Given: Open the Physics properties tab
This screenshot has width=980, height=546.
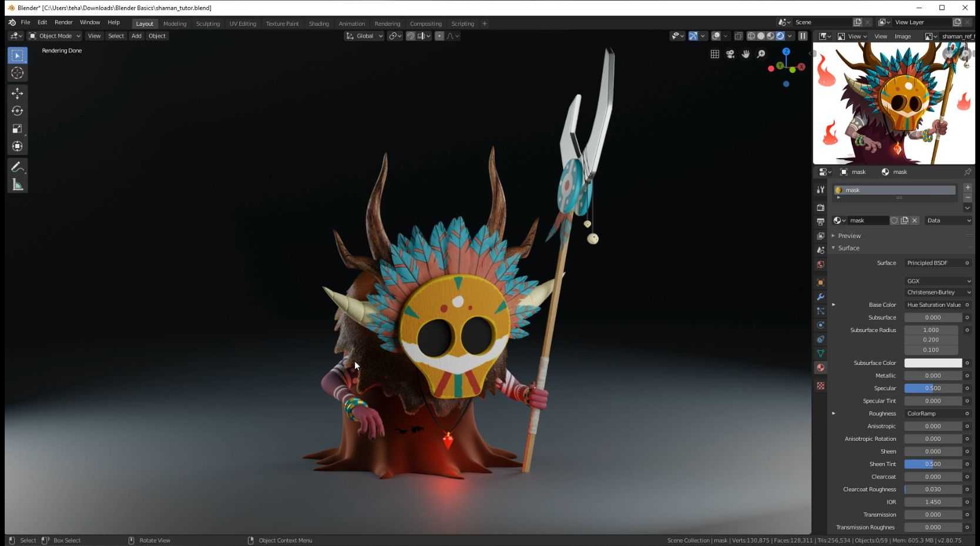Looking at the screenshot, I should point(821,325).
